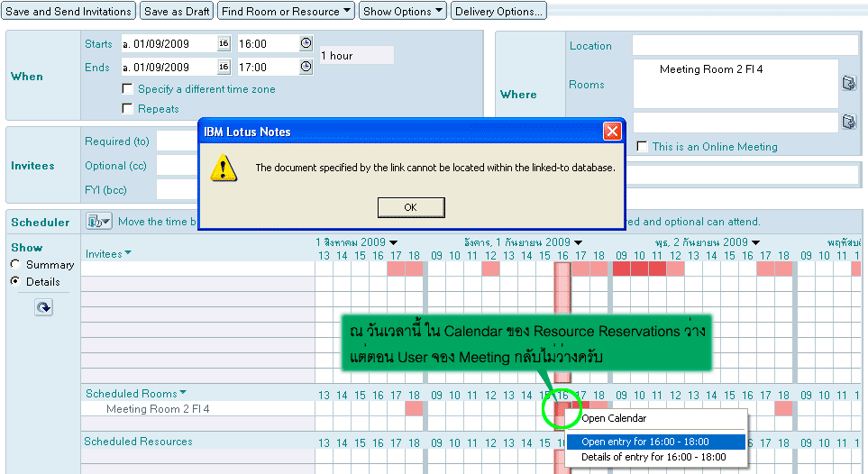Open the Starts date calendar picker icon
This screenshot has width=868, height=474.
pos(224,44)
